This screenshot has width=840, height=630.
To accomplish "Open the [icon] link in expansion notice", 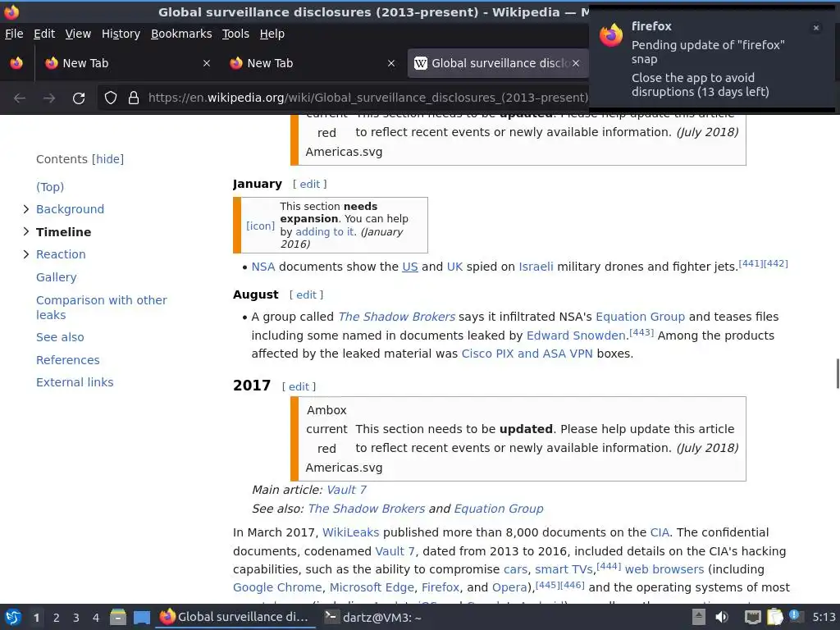I will tap(260, 226).
